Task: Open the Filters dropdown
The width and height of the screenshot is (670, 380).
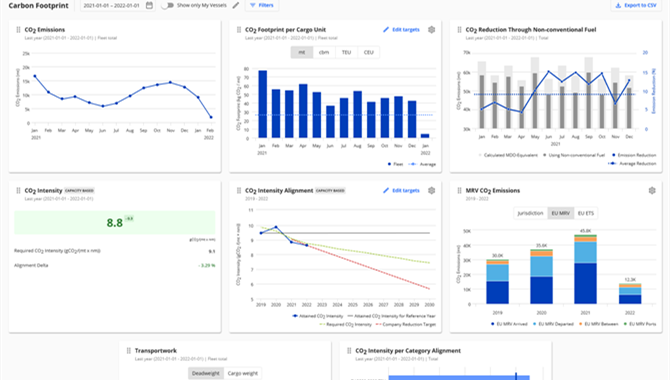Action: pos(262,5)
